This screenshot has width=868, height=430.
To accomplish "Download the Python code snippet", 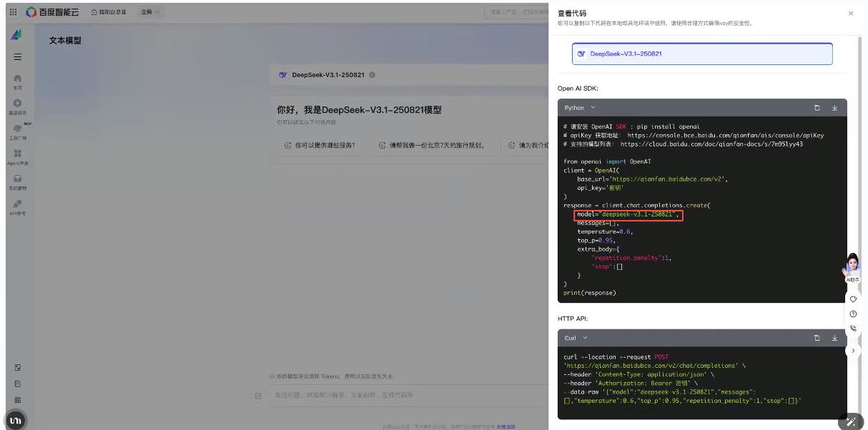I will coord(834,108).
